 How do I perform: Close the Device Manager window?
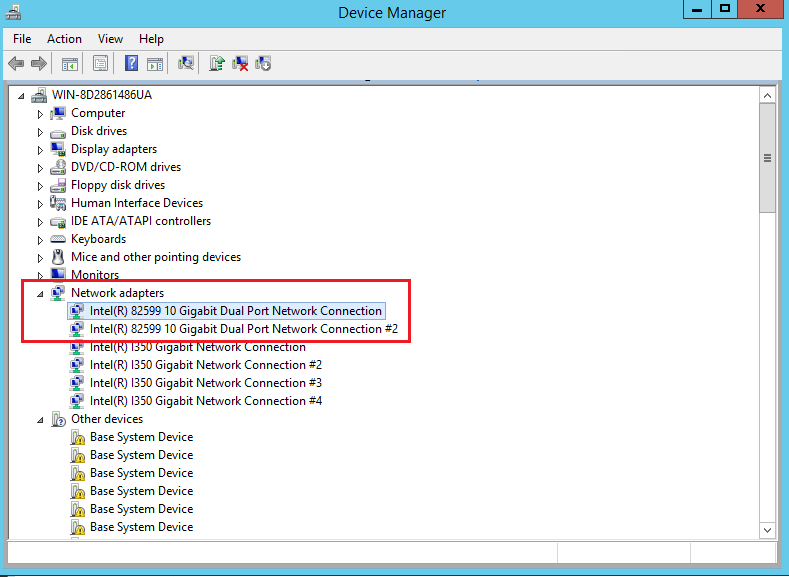761,9
